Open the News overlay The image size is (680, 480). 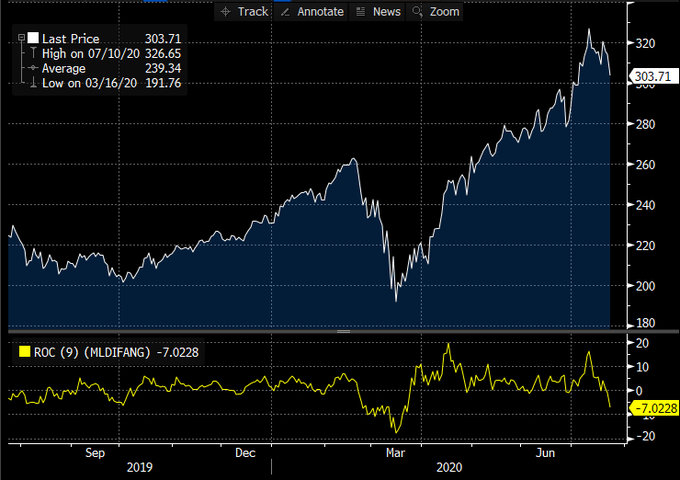pyautogui.click(x=377, y=12)
